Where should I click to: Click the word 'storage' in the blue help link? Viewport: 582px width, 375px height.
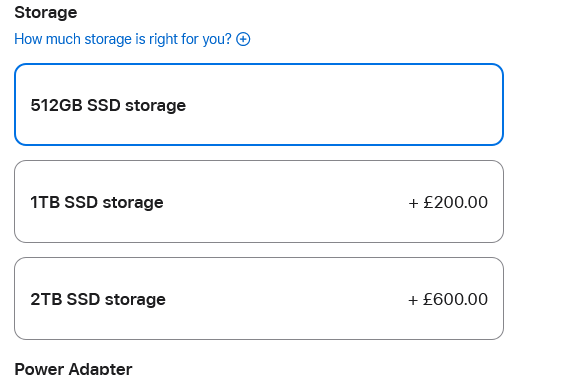(108, 39)
